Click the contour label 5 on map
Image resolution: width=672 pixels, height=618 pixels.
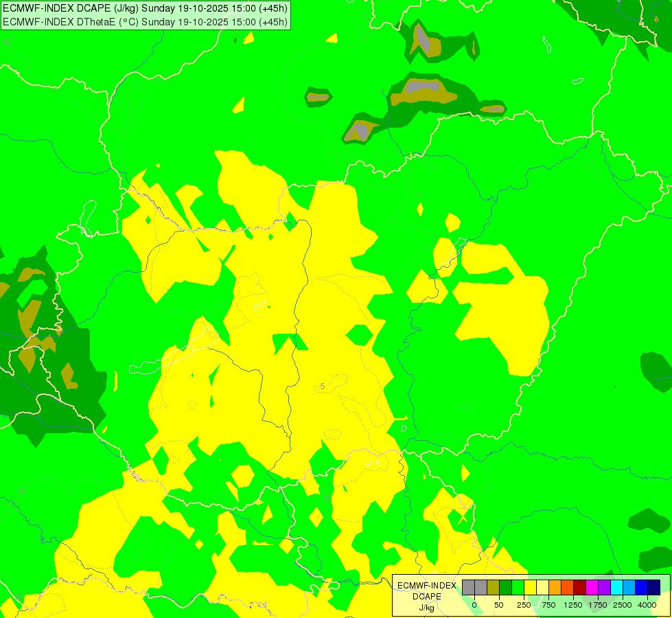323,387
